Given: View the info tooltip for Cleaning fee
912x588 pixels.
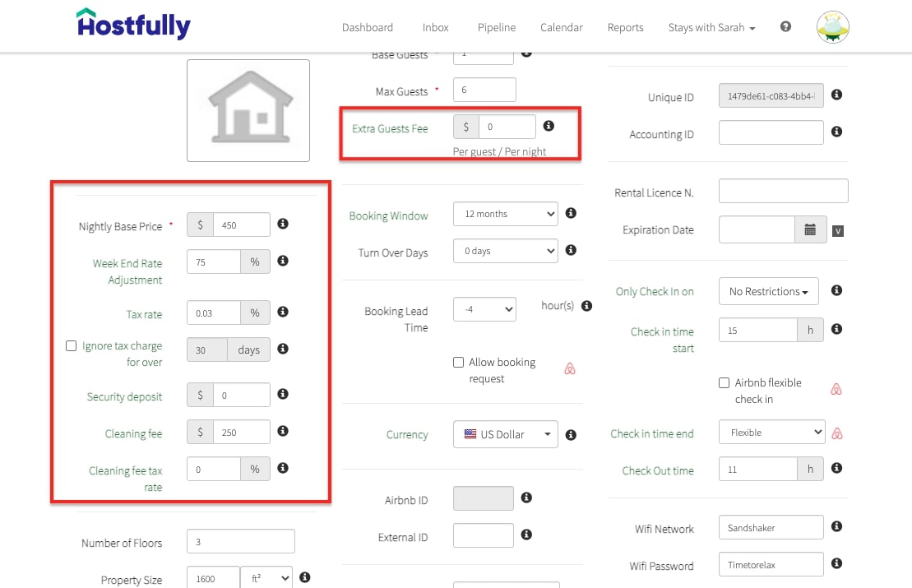Looking at the screenshot, I should (283, 431).
